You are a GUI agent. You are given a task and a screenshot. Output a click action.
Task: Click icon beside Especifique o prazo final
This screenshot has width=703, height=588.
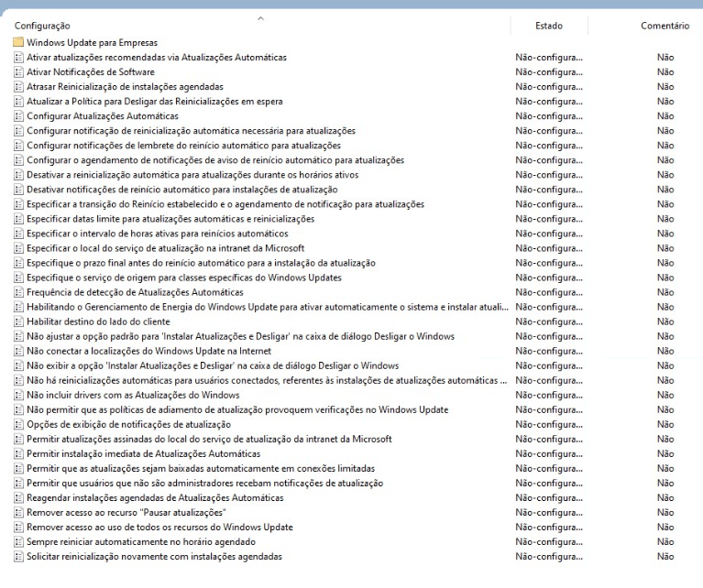pos(18,263)
